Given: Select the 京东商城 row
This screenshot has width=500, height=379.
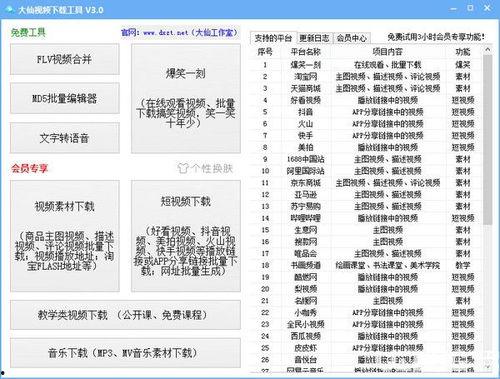Looking at the screenshot, I should pyautogui.click(x=365, y=183).
